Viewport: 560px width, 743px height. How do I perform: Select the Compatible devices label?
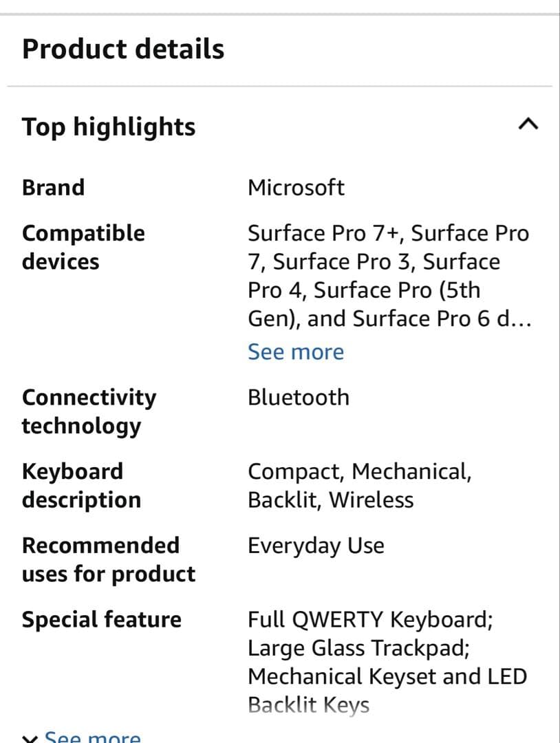click(x=84, y=246)
